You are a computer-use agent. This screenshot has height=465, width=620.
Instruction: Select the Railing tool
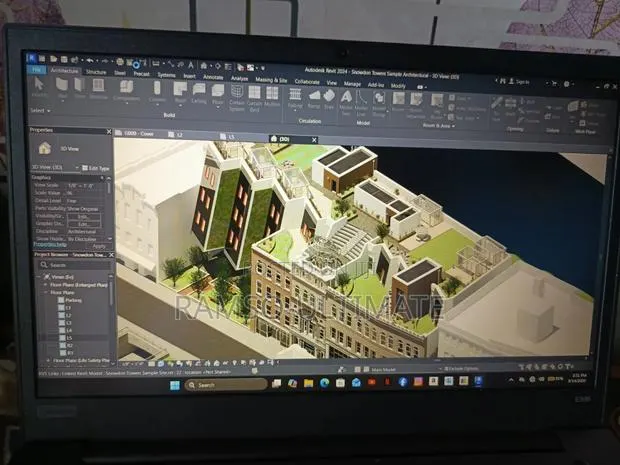(295, 98)
